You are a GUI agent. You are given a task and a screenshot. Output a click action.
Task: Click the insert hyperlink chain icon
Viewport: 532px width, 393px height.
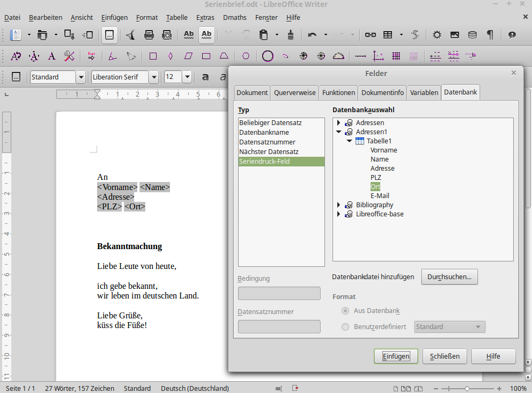370,35
